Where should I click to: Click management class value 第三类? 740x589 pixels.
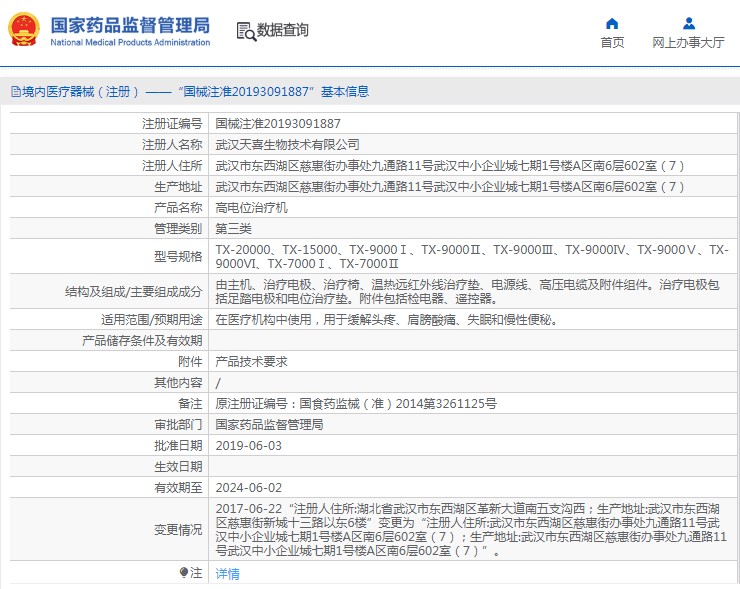[234, 228]
